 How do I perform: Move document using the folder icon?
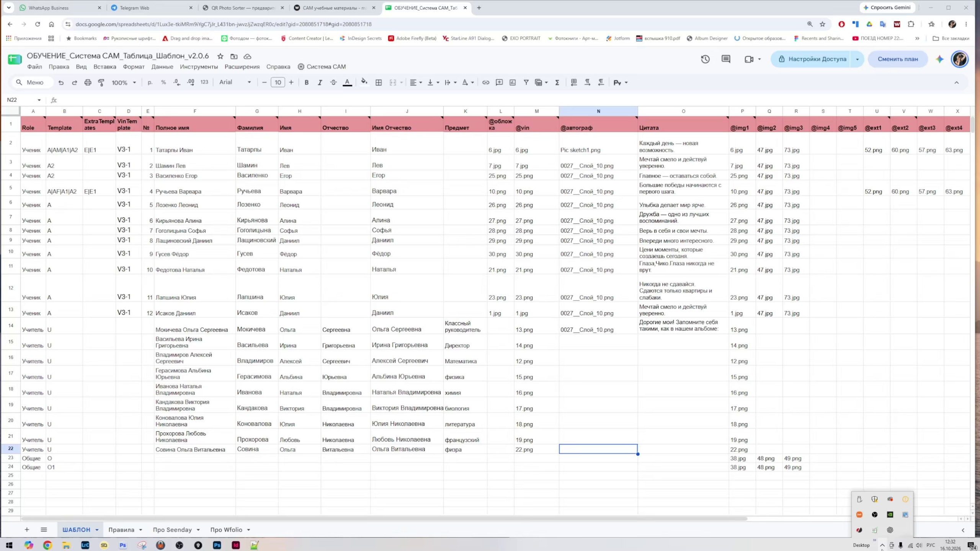234,56
